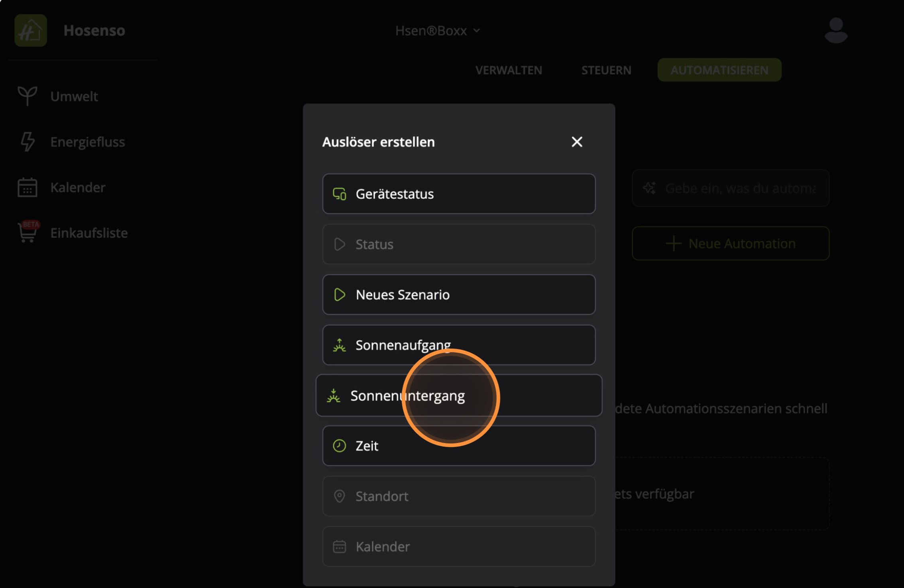Image resolution: width=904 pixels, height=588 pixels.
Task: Switch to the VERWALTEN tab
Action: point(508,70)
